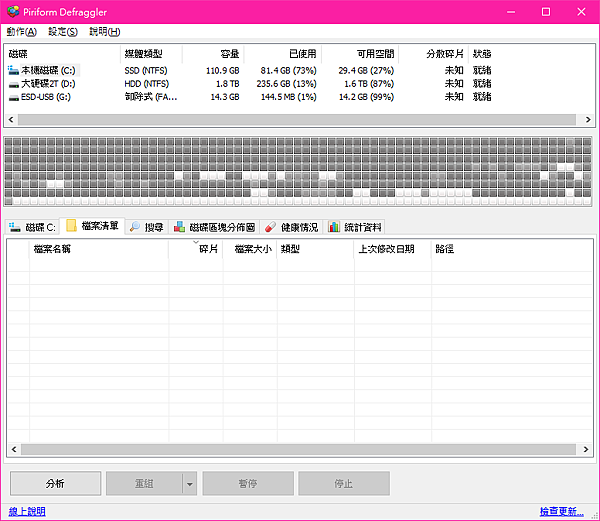Switch to the 健康情況 tab
Screen dimensions: 600x521
(292, 227)
